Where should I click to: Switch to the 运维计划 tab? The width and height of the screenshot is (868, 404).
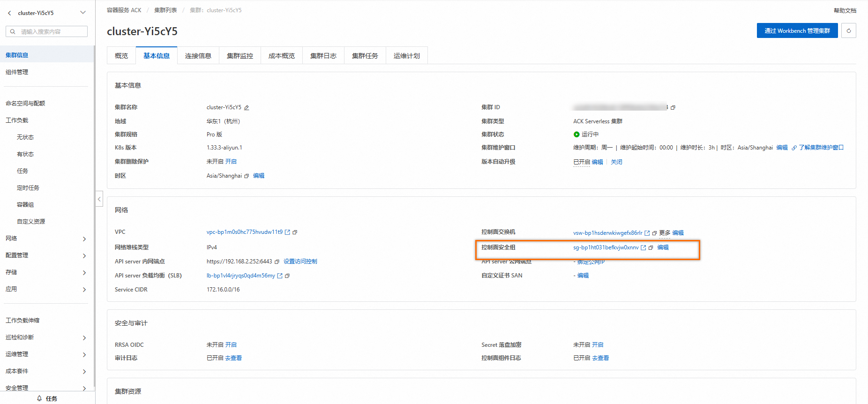(x=407, y=56)
